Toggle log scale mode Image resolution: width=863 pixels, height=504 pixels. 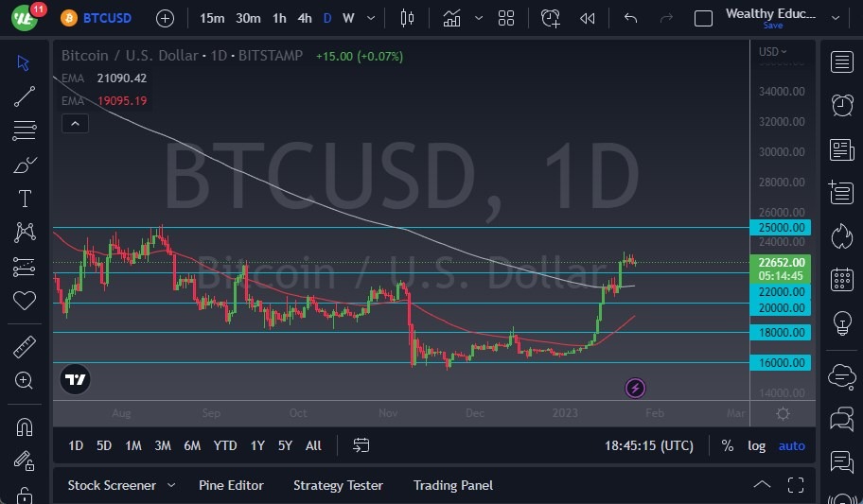click(x=756, y=446)
